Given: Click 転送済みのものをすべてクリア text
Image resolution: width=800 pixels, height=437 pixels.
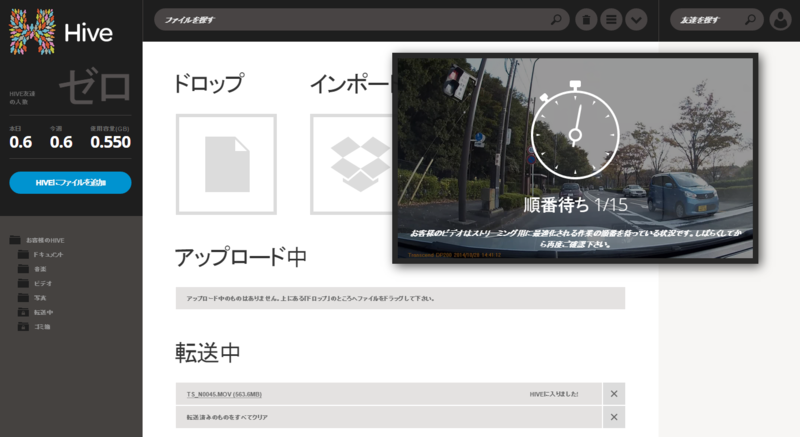Looking at the screenshot, I should tap(227, 417).
